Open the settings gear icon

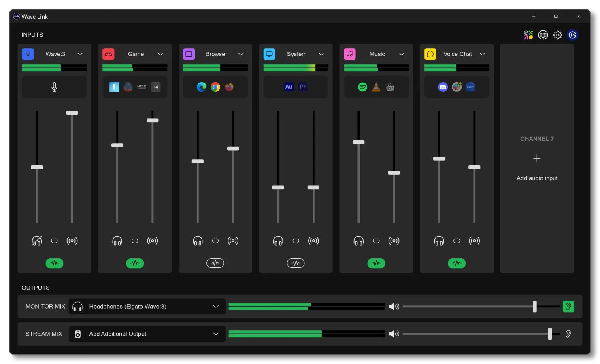tap(557, 35)
